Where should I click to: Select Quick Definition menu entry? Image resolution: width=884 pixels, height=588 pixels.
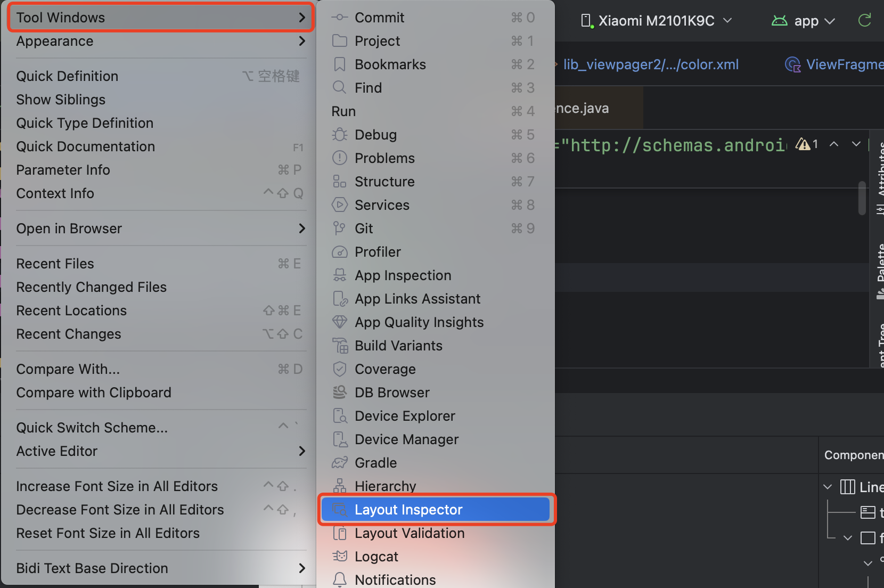click(160, 76)
